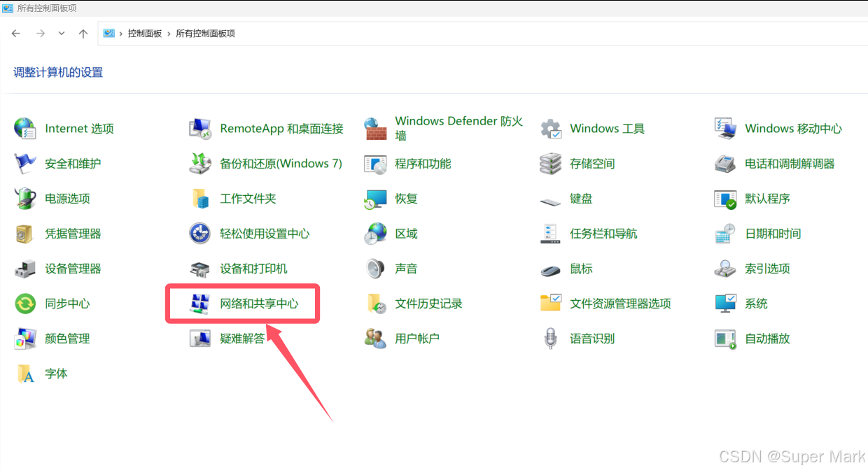Open the recent locations dropdown arrow
868x470 pixels.
click(62, 34)
